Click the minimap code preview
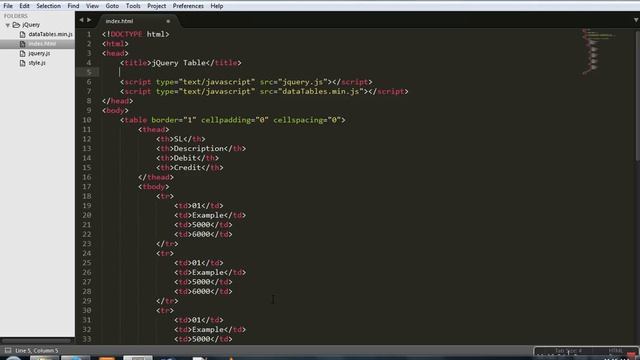This screenshot has width=640, height=360. pos(598,51)
